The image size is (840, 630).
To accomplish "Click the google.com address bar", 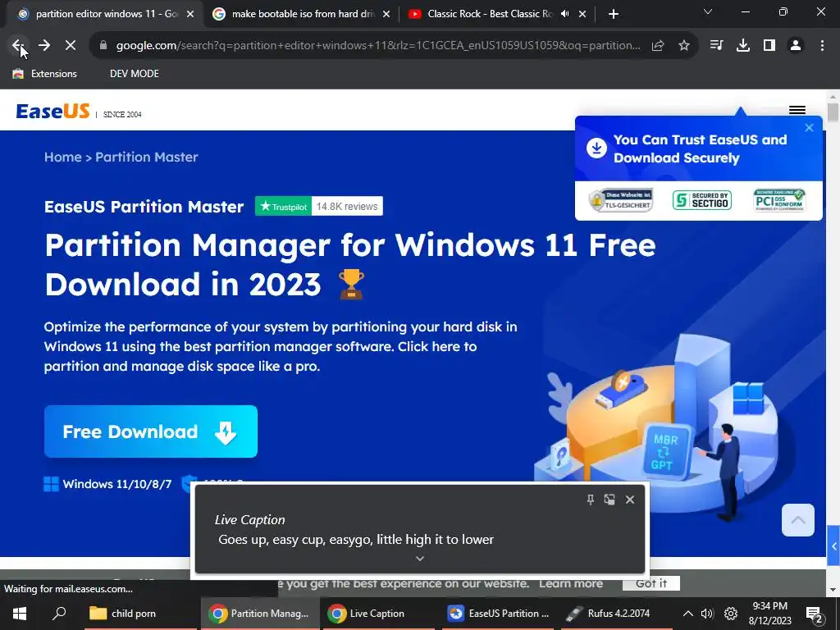I will pyautogui.click(x=377, y=46).
